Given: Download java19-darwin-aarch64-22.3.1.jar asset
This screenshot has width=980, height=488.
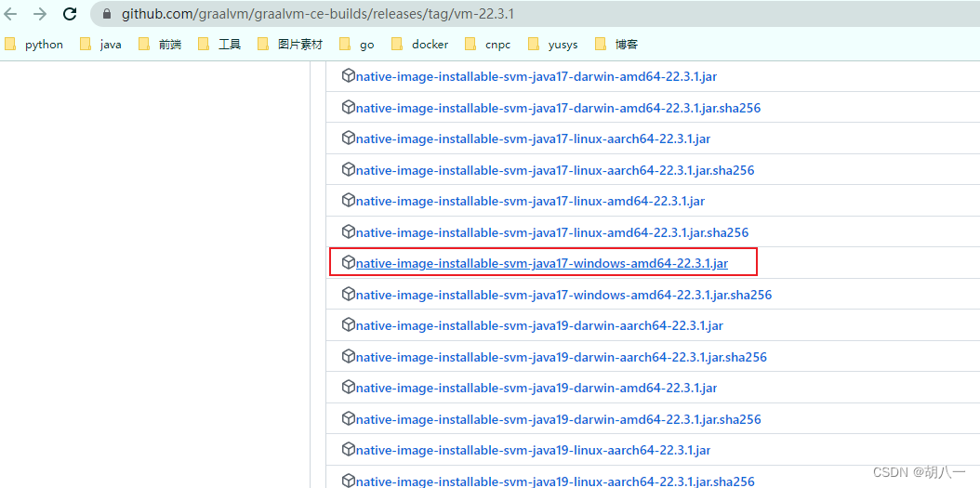Looking at the screenshot, I should pos(539,325).
